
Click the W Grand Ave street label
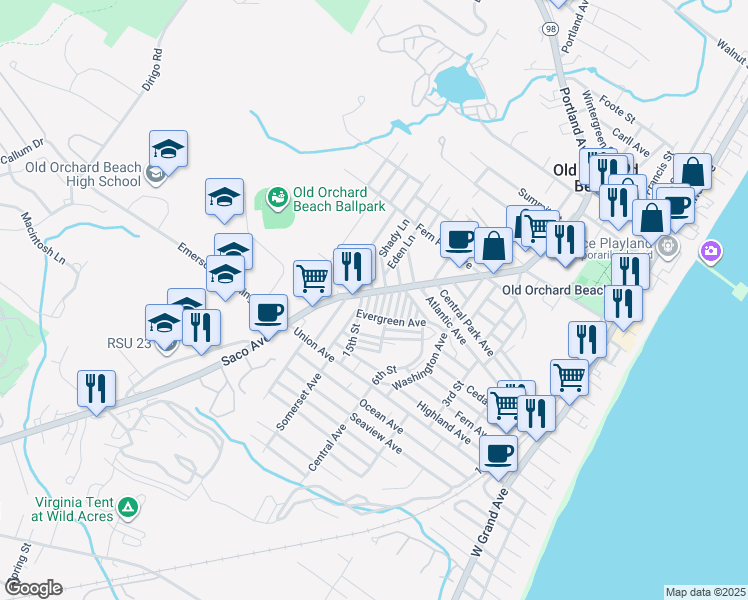(x=489, y=522)
